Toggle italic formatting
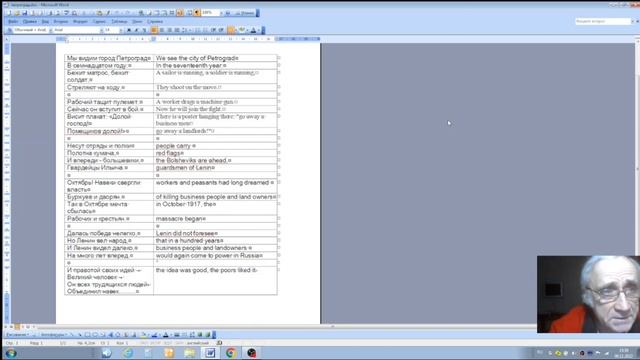This screenshot has height=360, width=640. point(137,30)
